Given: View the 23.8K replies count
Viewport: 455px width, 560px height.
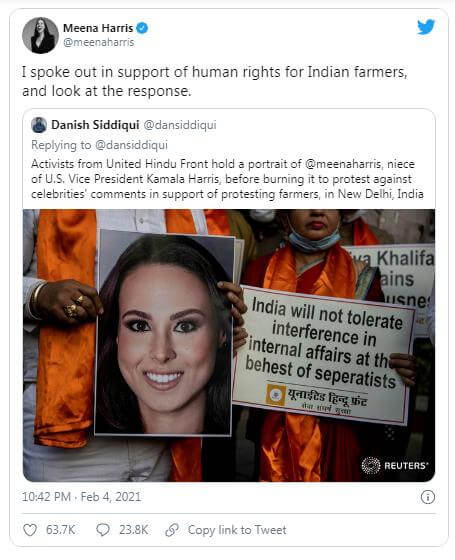Looking at the screenshot, I should click(x=134, y=530).
